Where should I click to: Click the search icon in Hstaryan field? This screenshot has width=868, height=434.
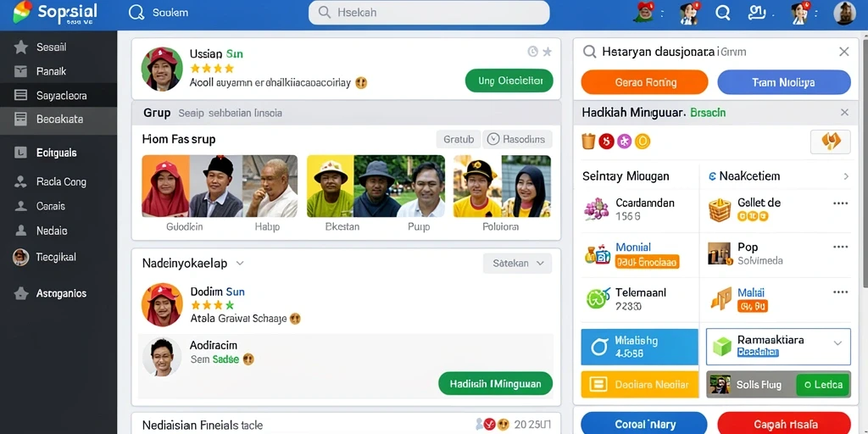click(590, 52)
